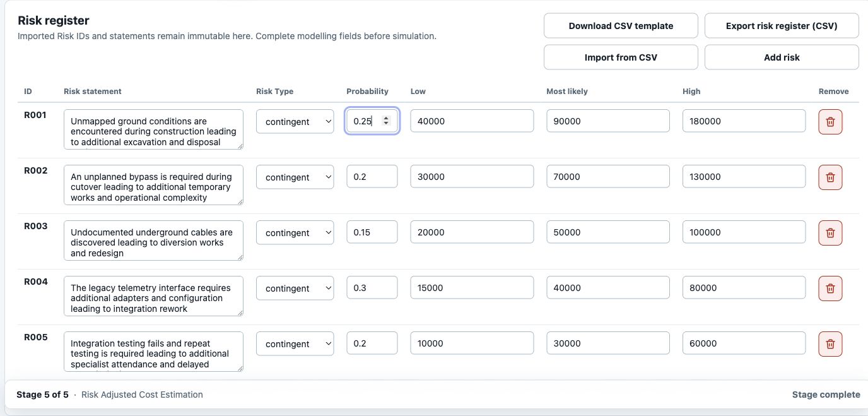Click R002 probability field showing 0.2

point(372,177)
